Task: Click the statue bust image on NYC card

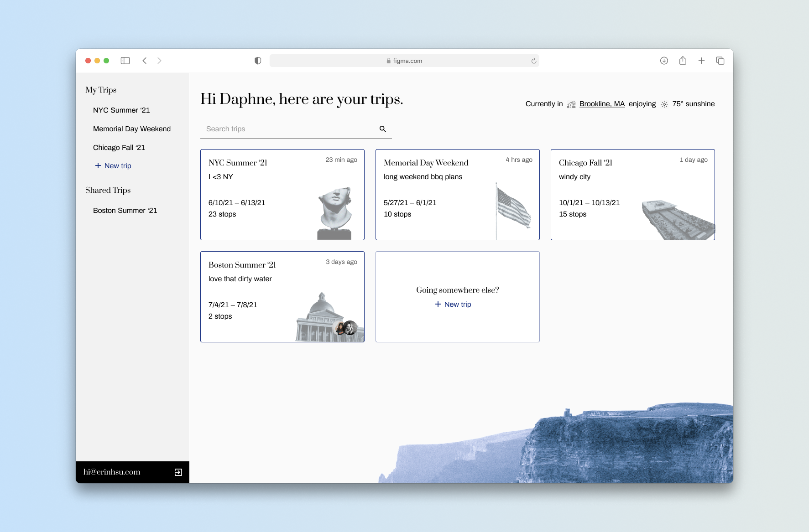Action: pyautogui.click(x=335, y=213)
